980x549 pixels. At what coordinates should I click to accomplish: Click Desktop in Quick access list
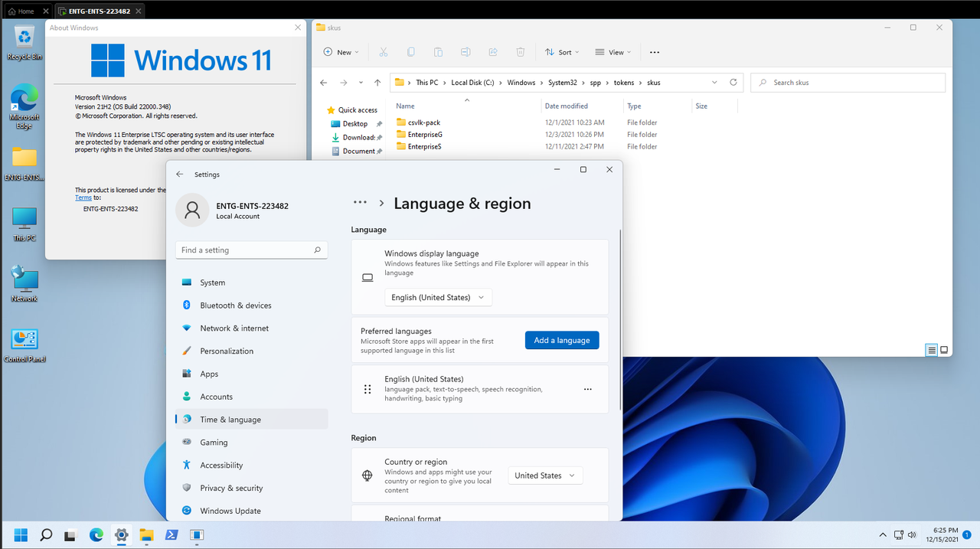click(355, 123)
